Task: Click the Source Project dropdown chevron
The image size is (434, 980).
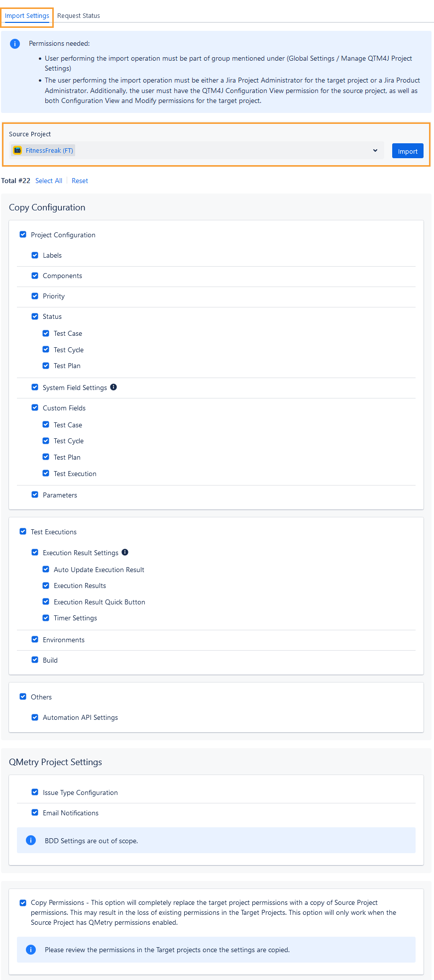Action: [x=375, y=150]
